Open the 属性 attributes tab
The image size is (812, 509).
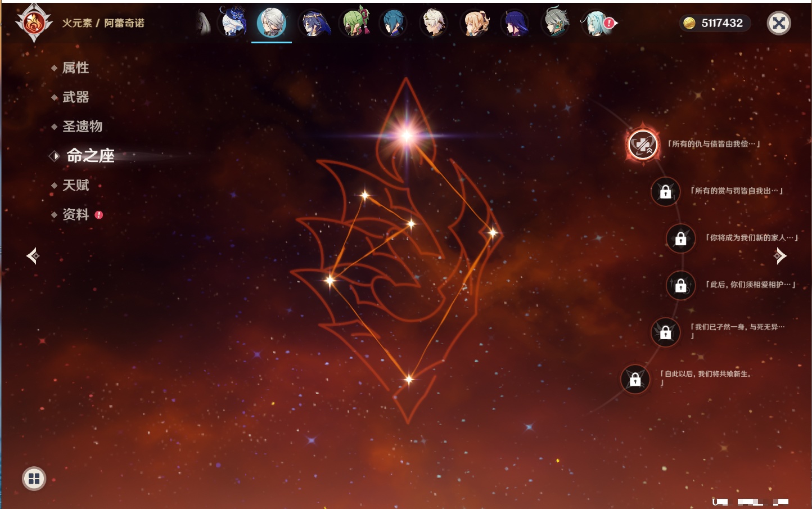(x=75, y=68)
